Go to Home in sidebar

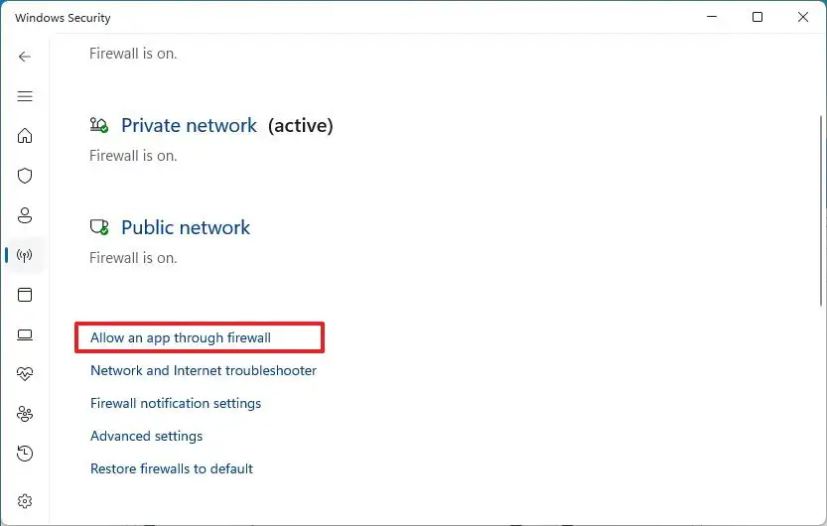click(x=25, y=136)
